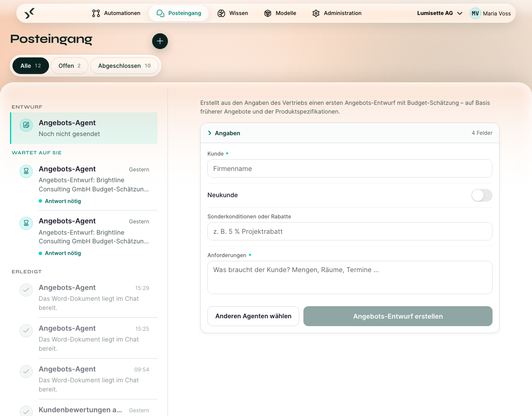Viewport: 532px width, 416px height.
Task: Open the draft 'Noch nicht gesendet' entry
Action: click(84, 128)
